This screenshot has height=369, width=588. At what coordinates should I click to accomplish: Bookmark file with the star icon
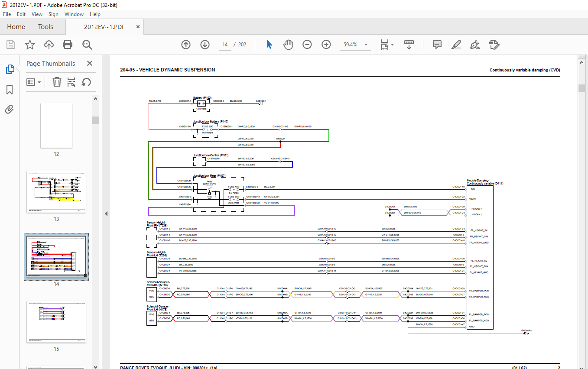pos(29,45)
